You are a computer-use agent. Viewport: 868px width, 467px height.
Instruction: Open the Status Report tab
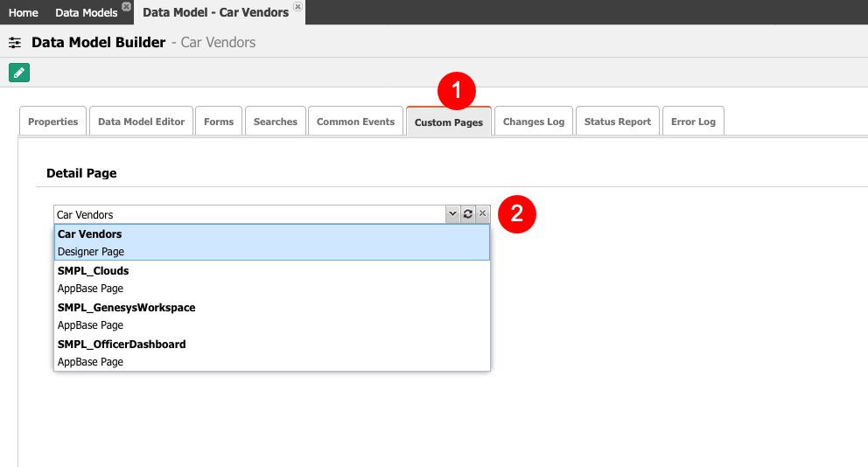point(618,122)
